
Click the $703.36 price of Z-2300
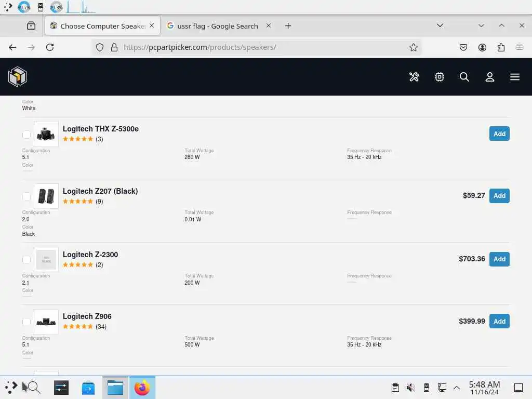click(x=472, y=259)
